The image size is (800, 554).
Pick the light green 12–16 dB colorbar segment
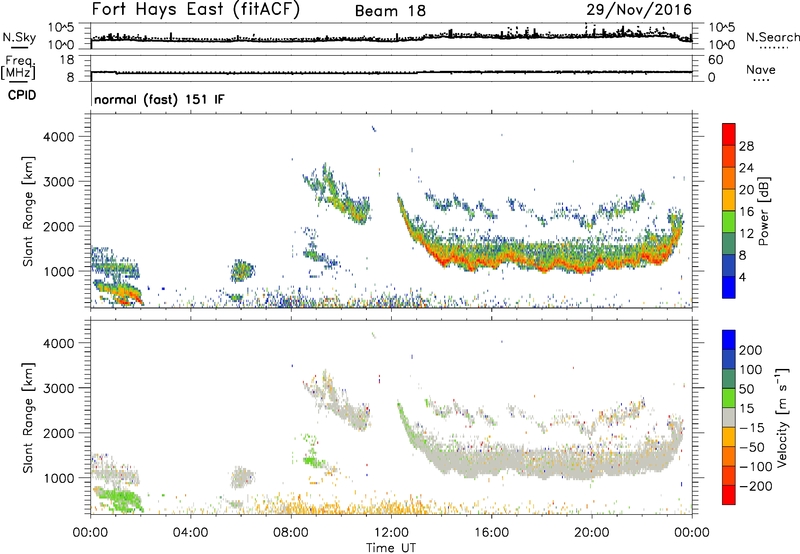[729, 222]
